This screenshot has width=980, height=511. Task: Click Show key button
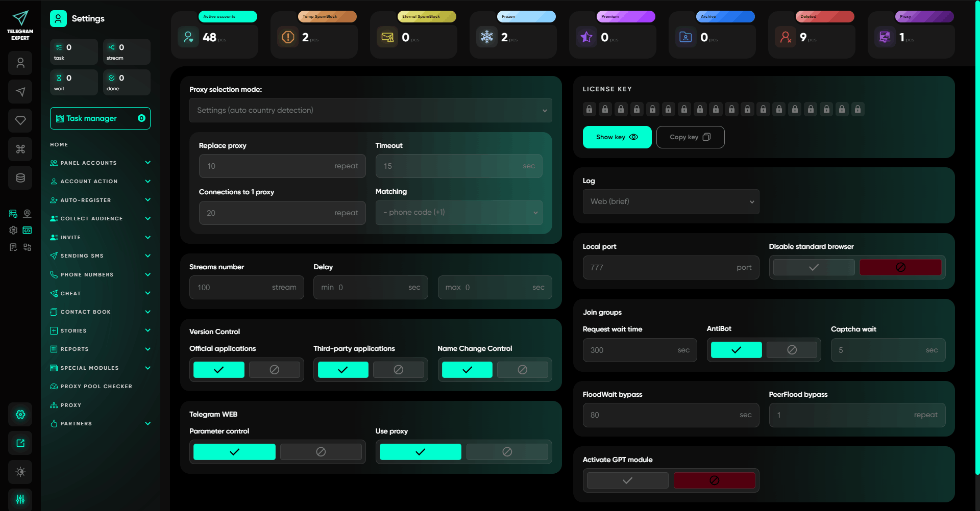(617, 137)
